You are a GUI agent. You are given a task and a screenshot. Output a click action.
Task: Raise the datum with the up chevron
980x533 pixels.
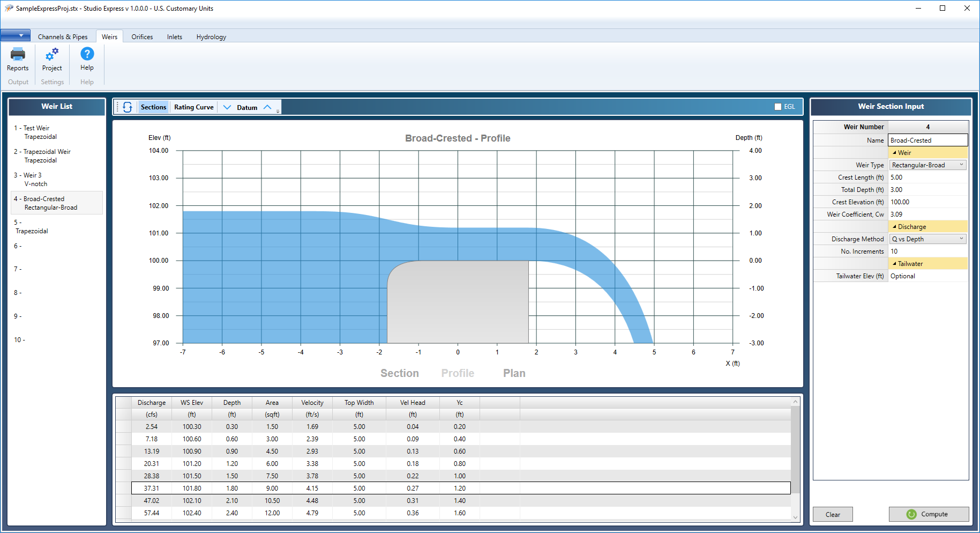click(267, 107)
